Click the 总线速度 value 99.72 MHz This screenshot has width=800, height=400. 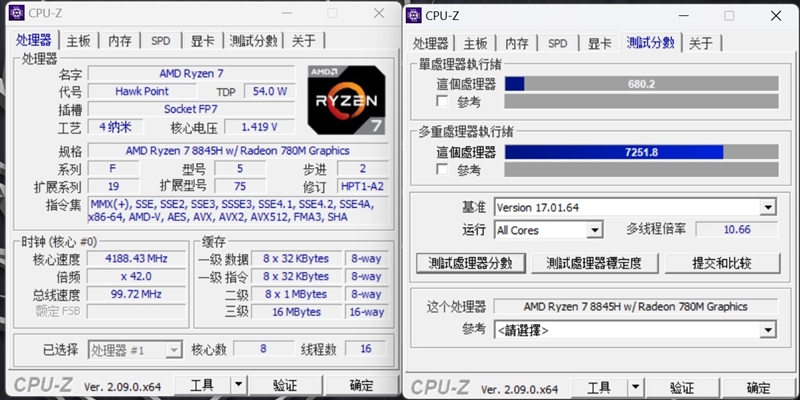click(136, 294)
